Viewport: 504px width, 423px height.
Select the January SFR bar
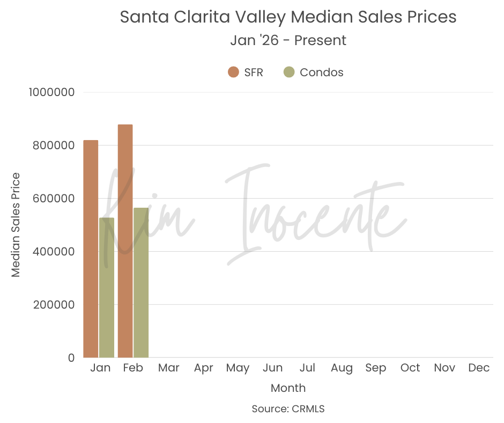[91, 249]
